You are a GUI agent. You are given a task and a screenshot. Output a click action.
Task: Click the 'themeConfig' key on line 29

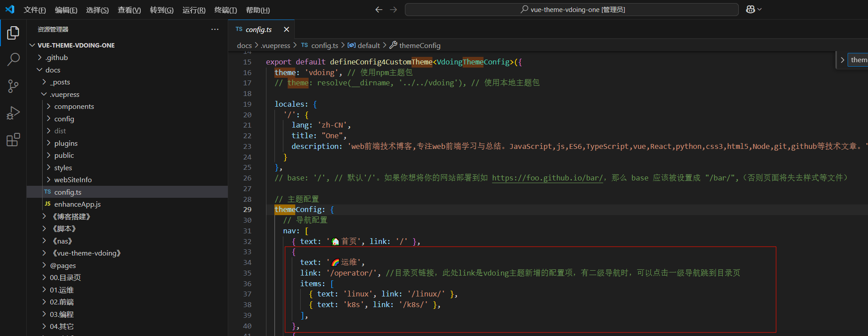click(297, 209)
